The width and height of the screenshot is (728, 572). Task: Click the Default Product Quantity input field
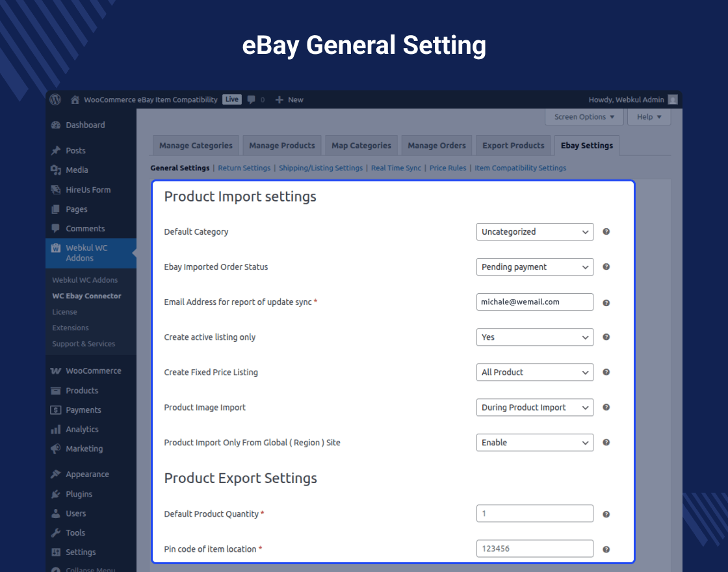click(534, 513)
